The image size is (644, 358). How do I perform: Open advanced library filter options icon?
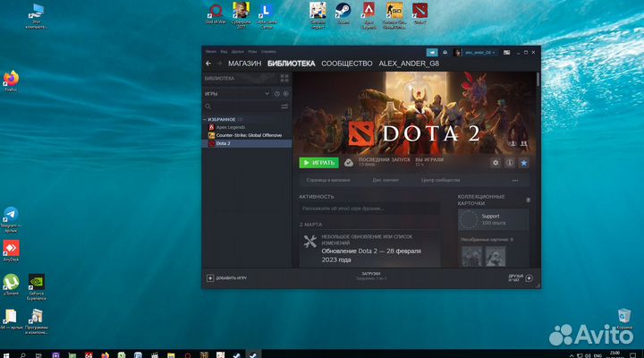click(284, 107)
